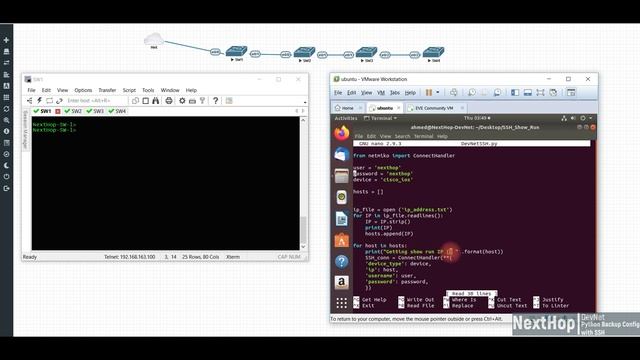Open Files manager in Ubuntu dock
The width and height of the screenshot is (640, 360).
(x=342, y=176)
